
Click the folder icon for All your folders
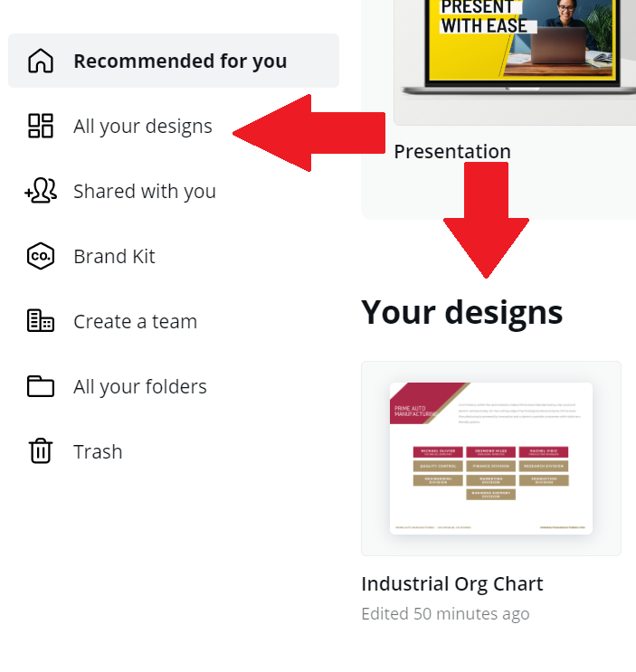[41, 386]
